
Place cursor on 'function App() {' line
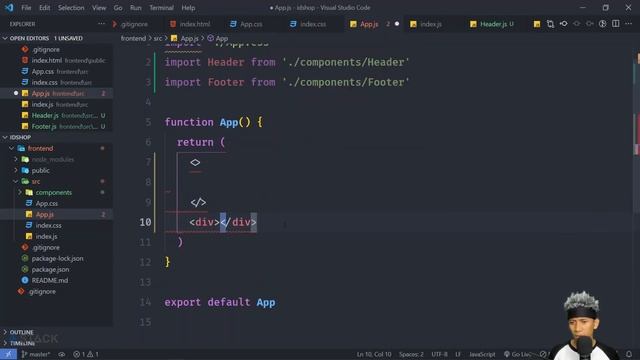point(213,122)
